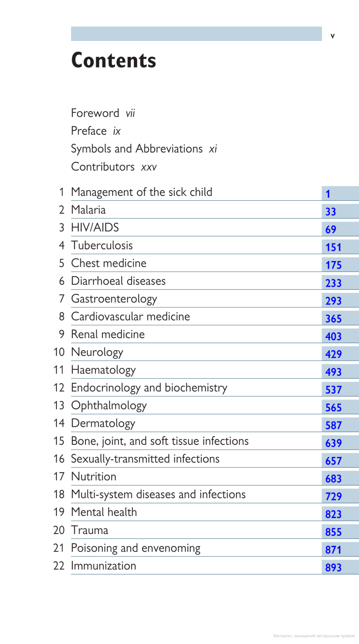Open page 1 link for Management of the sick child
The height and width of the screenshot is (644, 359).
[328, 194]
